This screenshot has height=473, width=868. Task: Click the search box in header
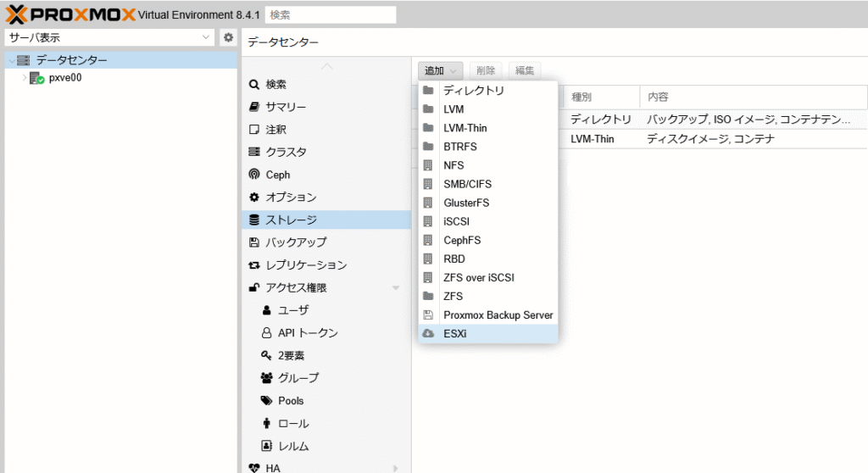[x=331, y=15]
